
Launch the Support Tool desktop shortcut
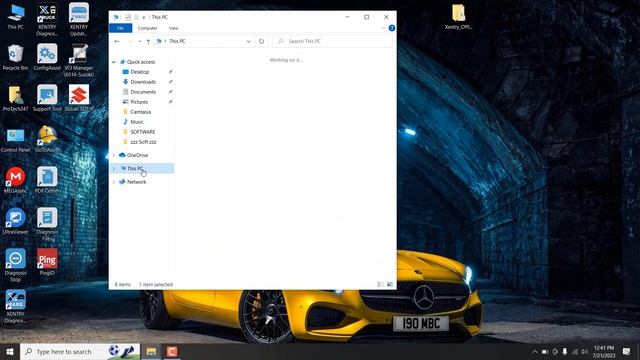click(47, 99)
